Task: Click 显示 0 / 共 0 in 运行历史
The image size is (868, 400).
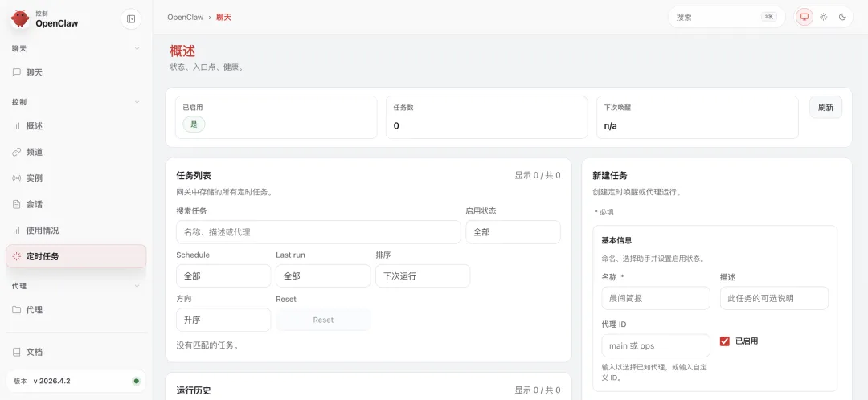Action: coord(538,390)
